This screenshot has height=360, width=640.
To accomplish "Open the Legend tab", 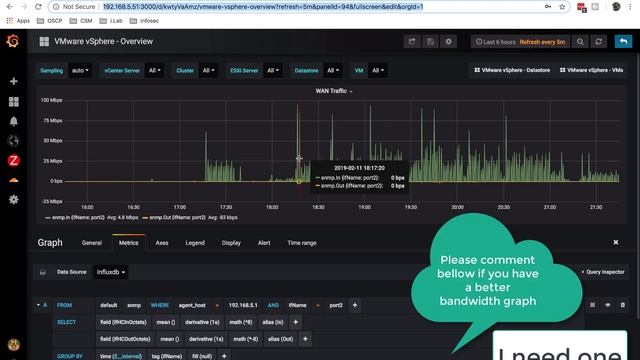I will (x=195, y=243).
